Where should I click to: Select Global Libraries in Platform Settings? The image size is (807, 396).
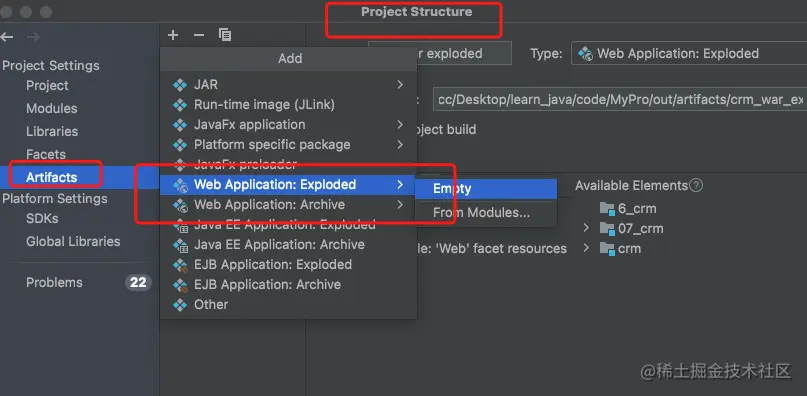[x=73, y=242]
